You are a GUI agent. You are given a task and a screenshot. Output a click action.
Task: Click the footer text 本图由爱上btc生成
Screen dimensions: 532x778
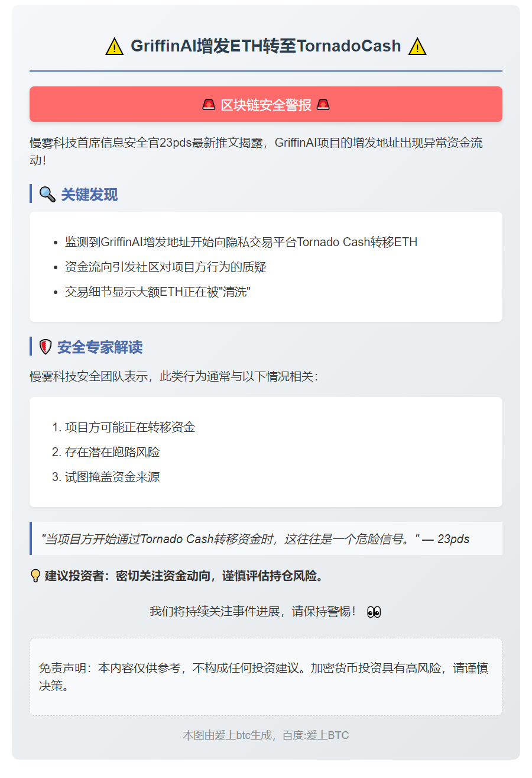229,735
